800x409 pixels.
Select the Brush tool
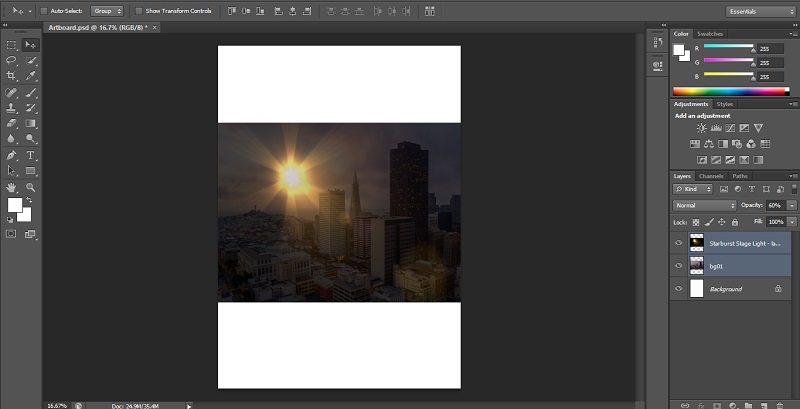[x=31, y=92]
